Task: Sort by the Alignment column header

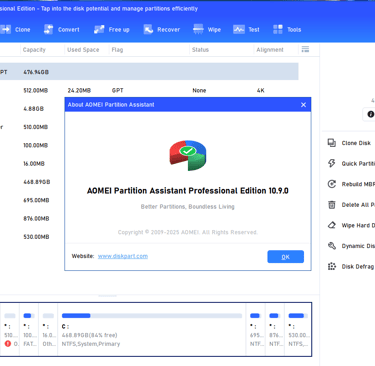Action: pyautogui.click(x=270, y=50)
